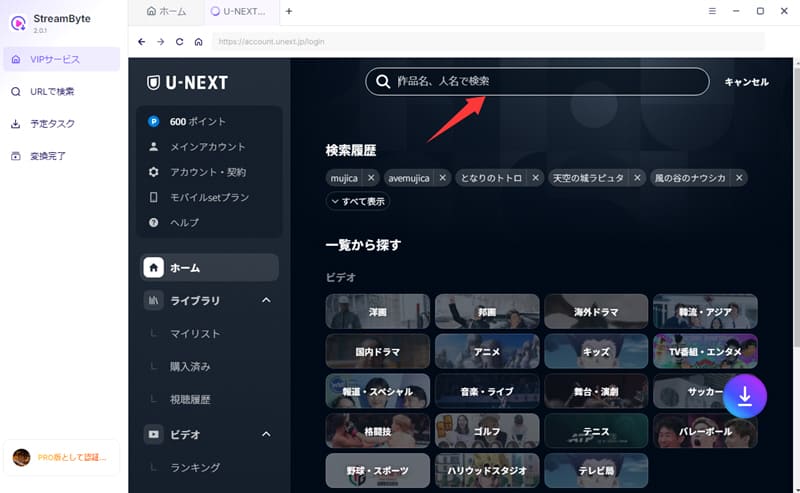Screen dimensions: 800x493
Task: Reload the page with refresh icon
Action: tap(180, 41)
